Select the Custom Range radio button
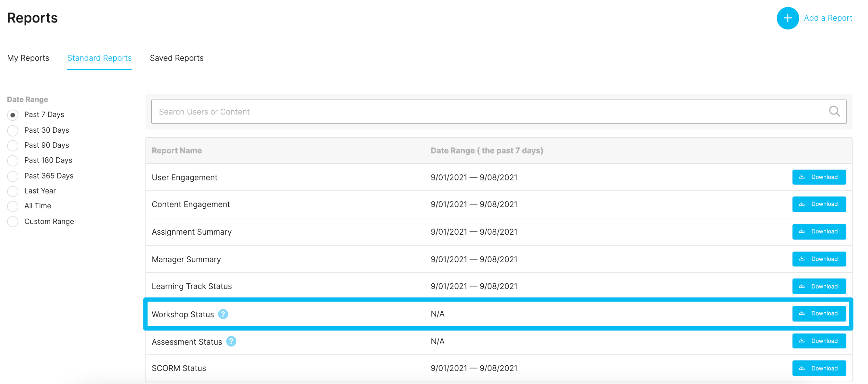 (x=13, y=221)
